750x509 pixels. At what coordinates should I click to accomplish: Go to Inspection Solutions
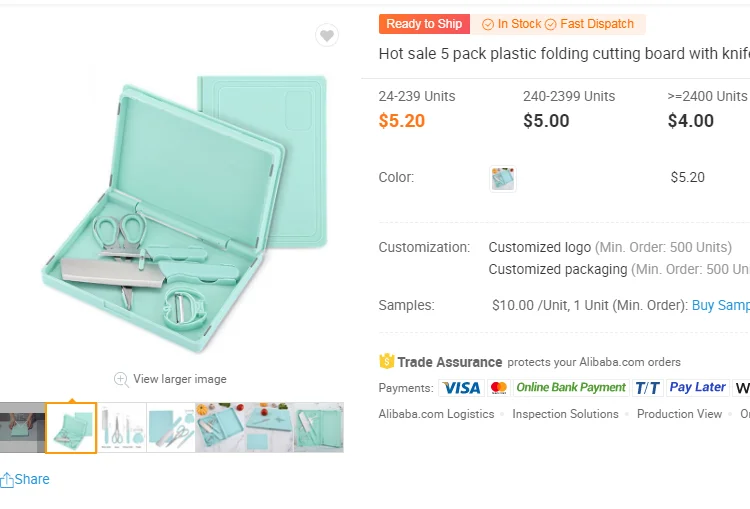(x=565, y=414)
